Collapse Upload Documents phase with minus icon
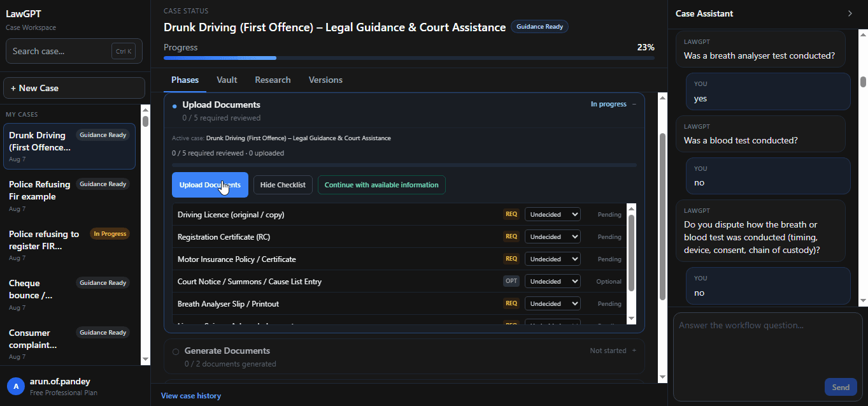The width and height of the screenshot is (868, 406). (634, 104)
